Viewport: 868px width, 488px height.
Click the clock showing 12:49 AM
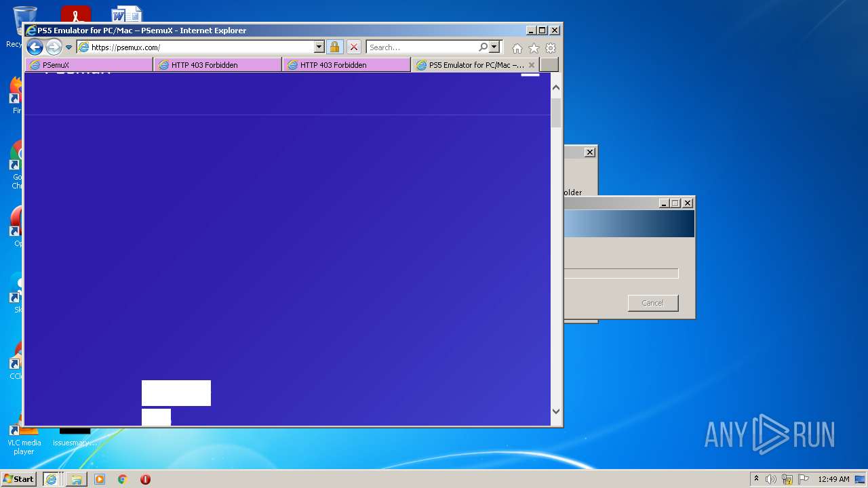click(833, 479)
